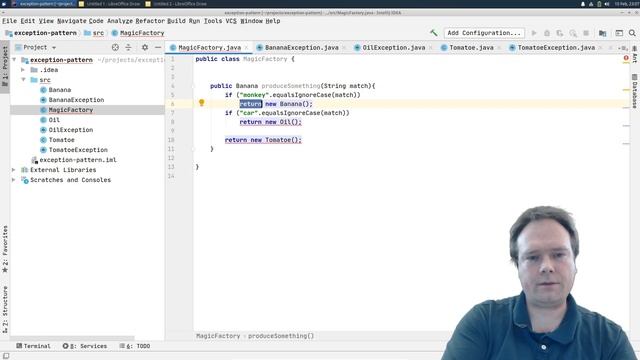Click the Search Everywhere magnifier icon

pyautogui.click(x=632, y=33)
